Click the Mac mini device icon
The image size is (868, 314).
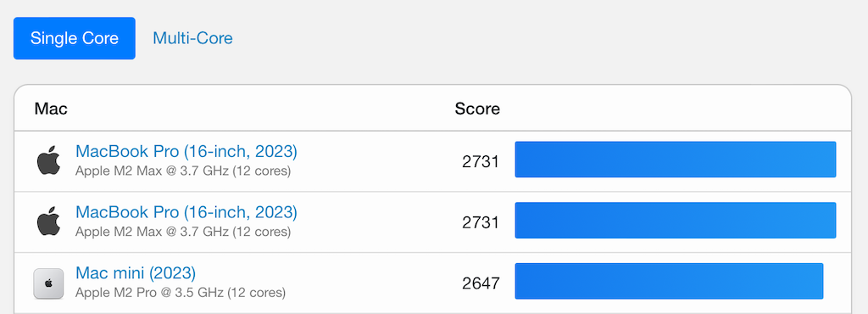48,283
